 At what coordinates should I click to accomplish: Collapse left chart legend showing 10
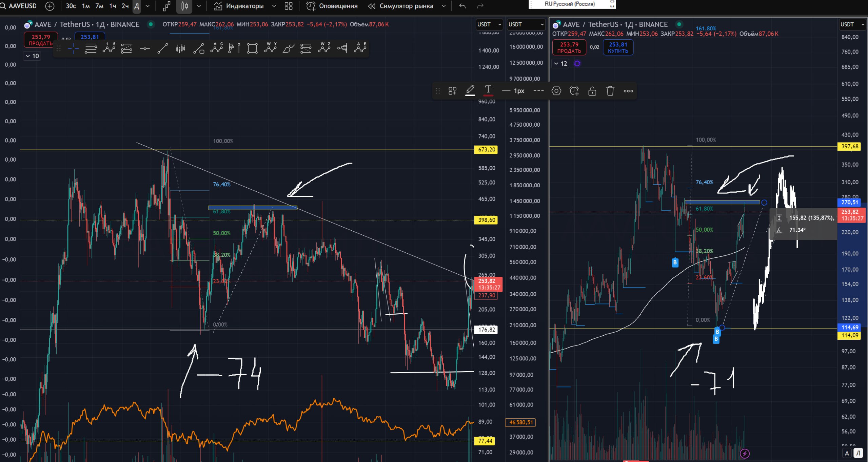pyautogui.click(x=32, y=56)
